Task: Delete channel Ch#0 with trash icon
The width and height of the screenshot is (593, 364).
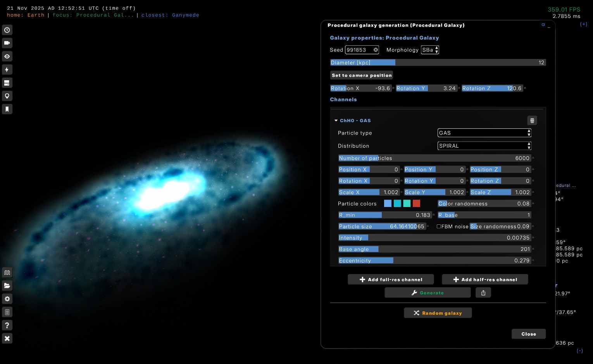Action: tap(532, 121)
